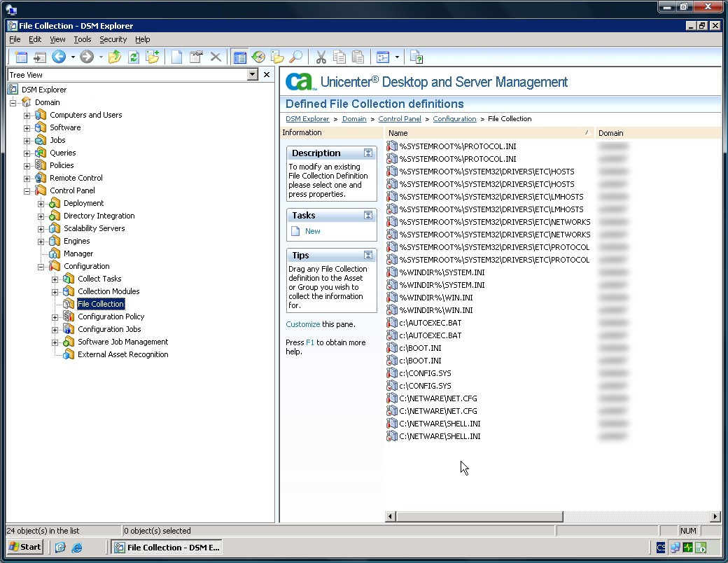Open the Tree View dropdown

[x=253, y=75]
